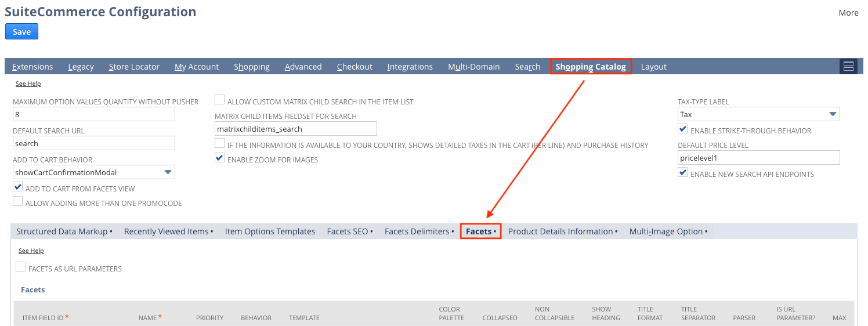Toggle the tab layout icon in navigation bar
The height and width of the screenshot is (326, 868).
point(848,66)
